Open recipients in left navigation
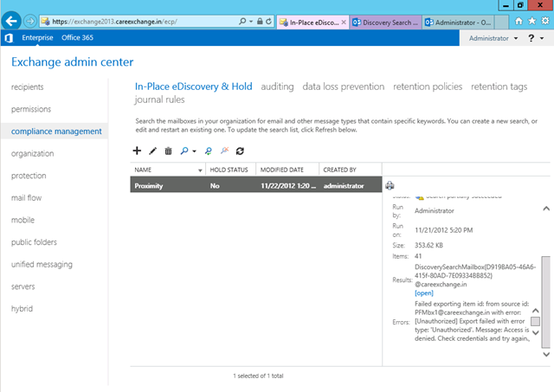Screen dimensions: 554x392 (x=28, y=87)
